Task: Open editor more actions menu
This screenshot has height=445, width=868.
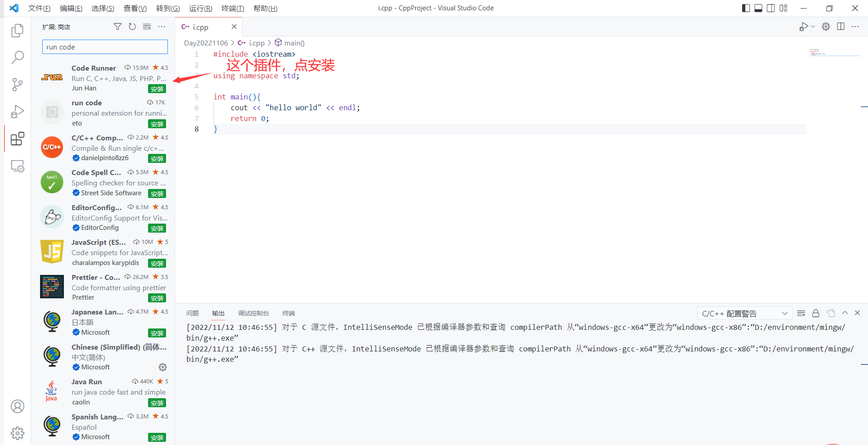Action: pyautogui.click(x=855, y=27)
